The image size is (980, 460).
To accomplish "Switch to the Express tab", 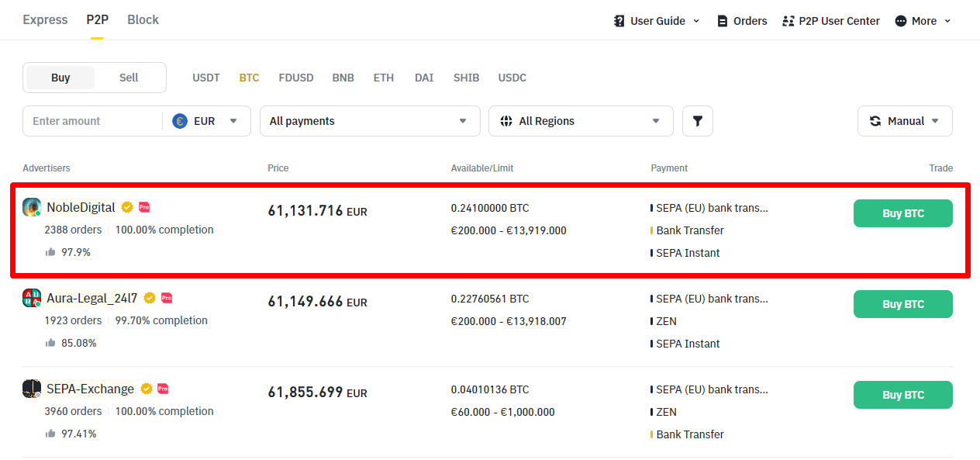I will coord(45,20).
